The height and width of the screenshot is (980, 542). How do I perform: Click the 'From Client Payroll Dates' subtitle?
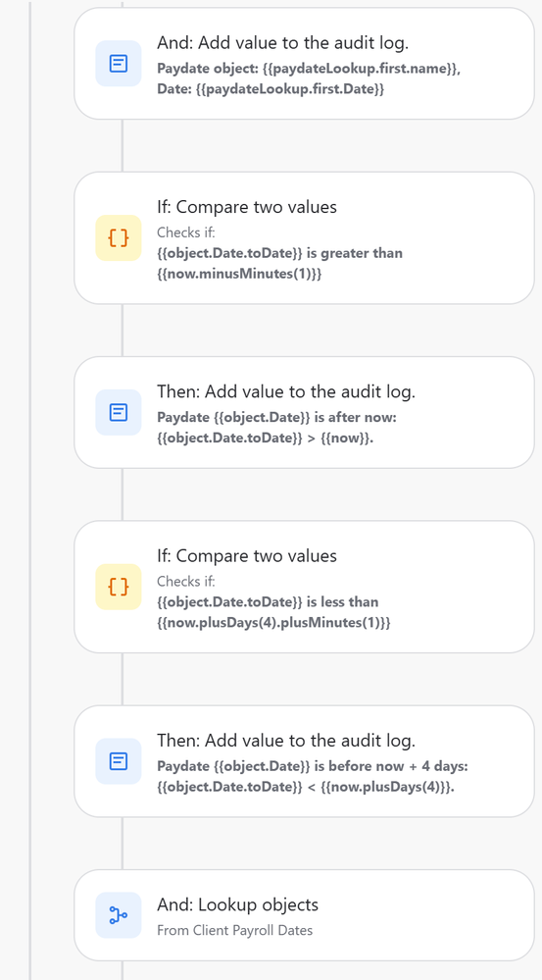click(235, 930)
